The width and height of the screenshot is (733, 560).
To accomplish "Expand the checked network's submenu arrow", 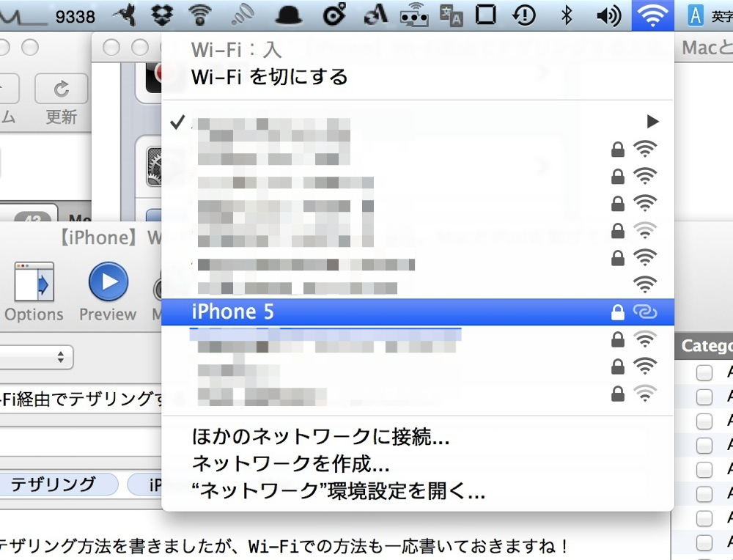I will [x=652, y=122].
